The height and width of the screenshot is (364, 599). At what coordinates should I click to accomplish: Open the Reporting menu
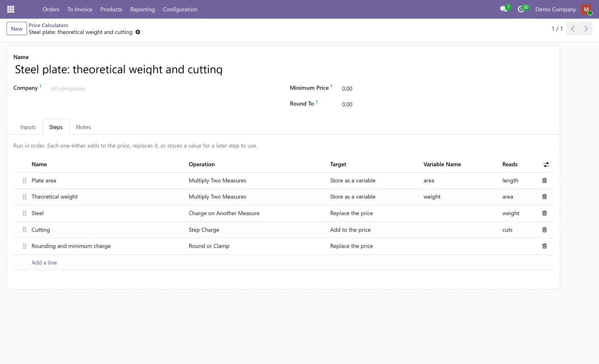(x=142, y=9)
